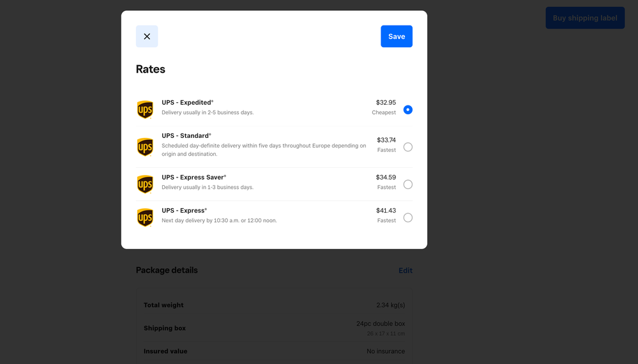
Task: Close the Rates dialog with the X icon
Action: pos(147,36)
